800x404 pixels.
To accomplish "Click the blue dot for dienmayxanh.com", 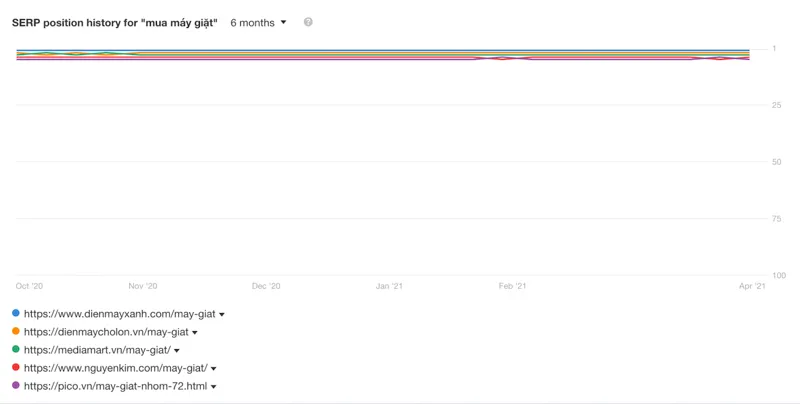I will [16, 313].
